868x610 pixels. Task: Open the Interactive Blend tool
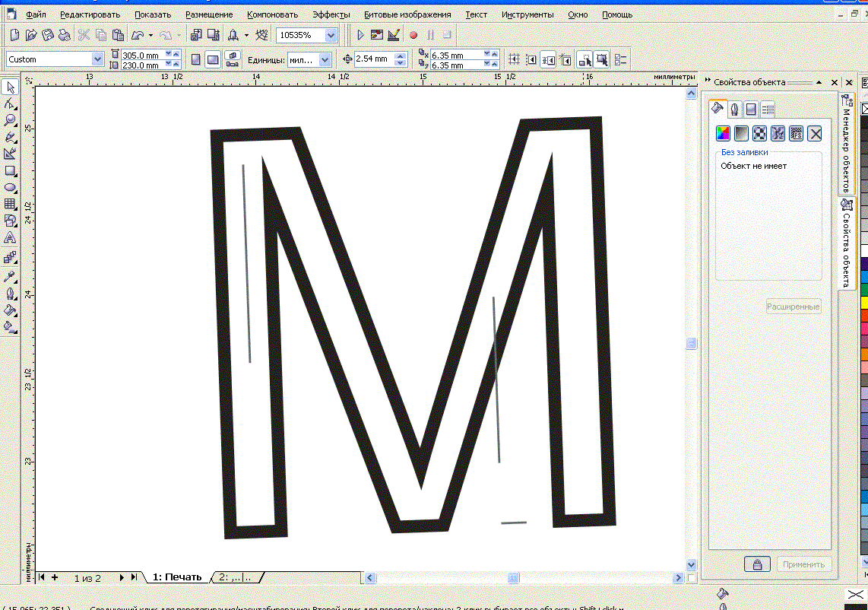pos(10,258)
